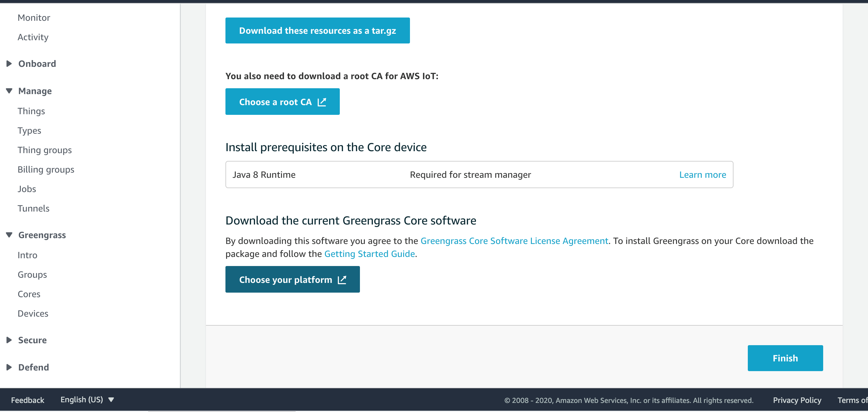Open the Greengrass Core Software License Agreement
This screenshot has height=412, width=868.
coord(514,241)
